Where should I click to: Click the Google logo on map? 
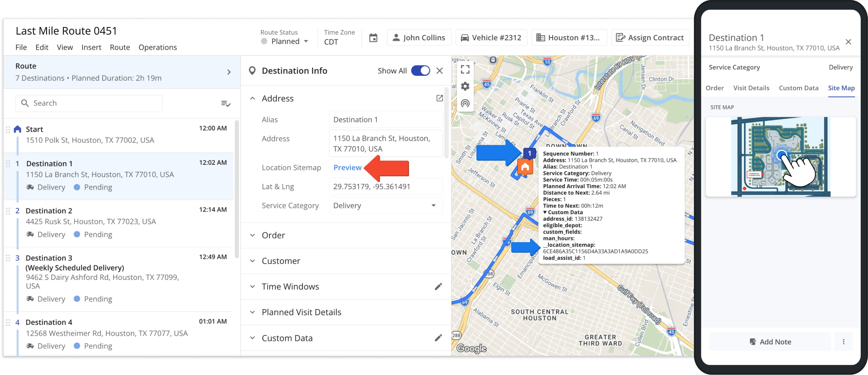click(x=471, y=348)
